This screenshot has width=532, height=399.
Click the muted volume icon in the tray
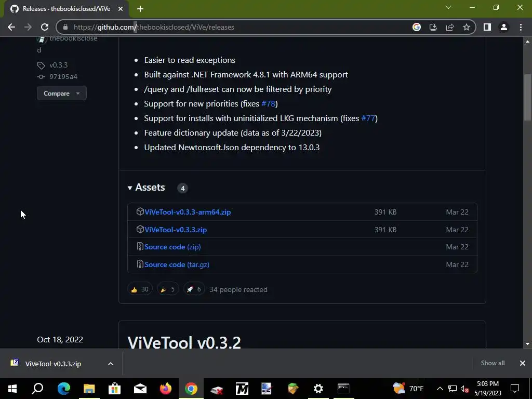click(465, 389)
